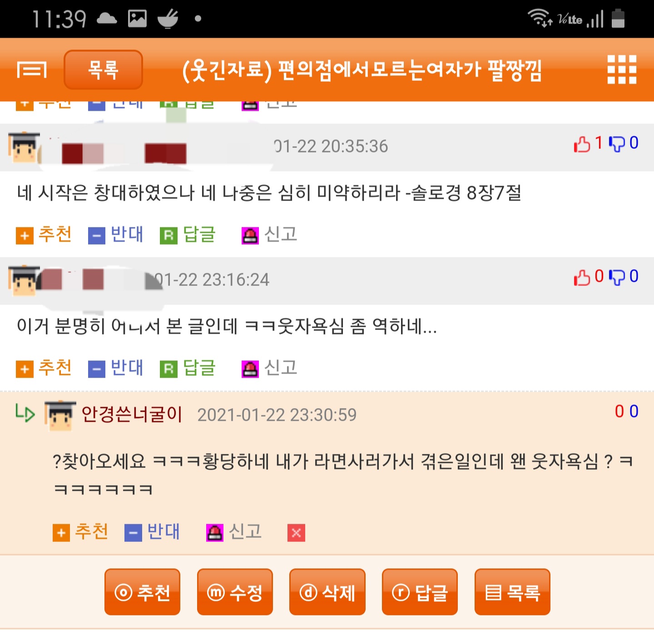654x644 pixels.
Task: Tap the top 목록 list button
Action: point(104,69)
